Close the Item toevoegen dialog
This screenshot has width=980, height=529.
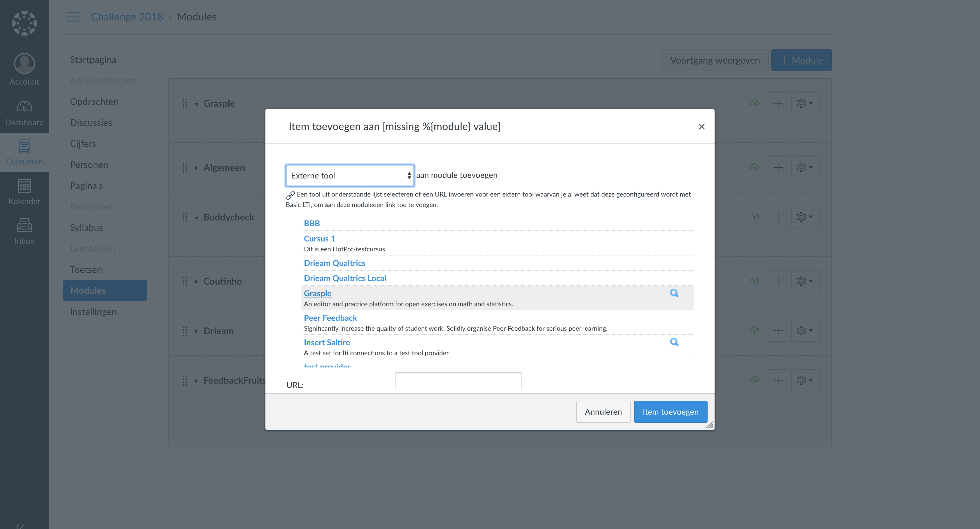tap(701, 127)
